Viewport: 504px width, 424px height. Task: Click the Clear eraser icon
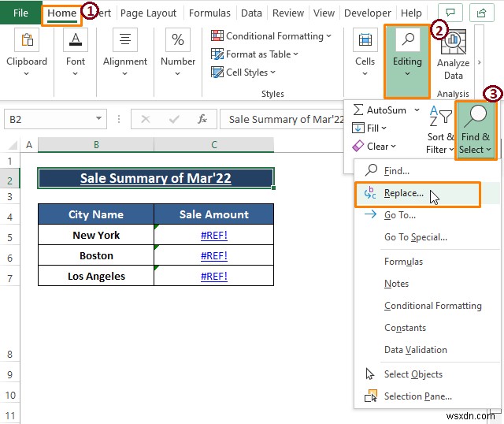358,146
